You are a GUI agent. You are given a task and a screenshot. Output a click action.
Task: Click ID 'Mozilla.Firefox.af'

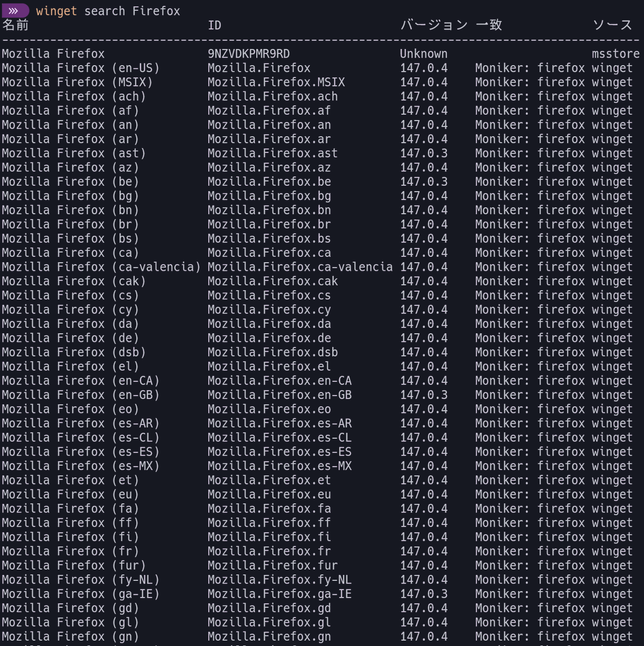coord(269,111)
